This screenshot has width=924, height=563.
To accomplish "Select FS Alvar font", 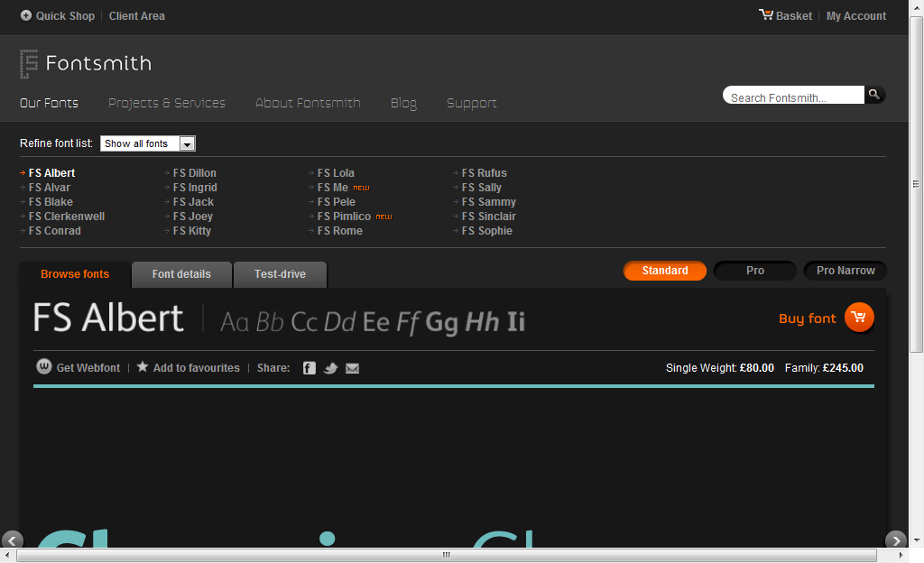I will tap(50, 188).
